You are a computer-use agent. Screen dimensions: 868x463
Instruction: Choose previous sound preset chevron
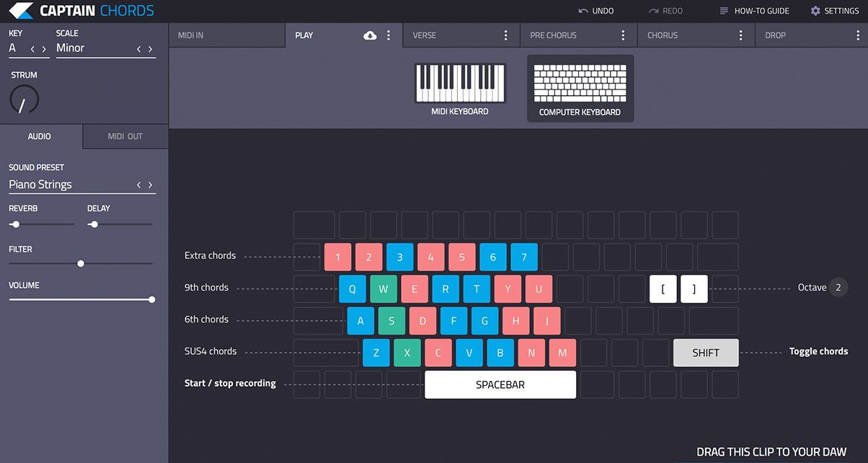(x=138, y=185)
